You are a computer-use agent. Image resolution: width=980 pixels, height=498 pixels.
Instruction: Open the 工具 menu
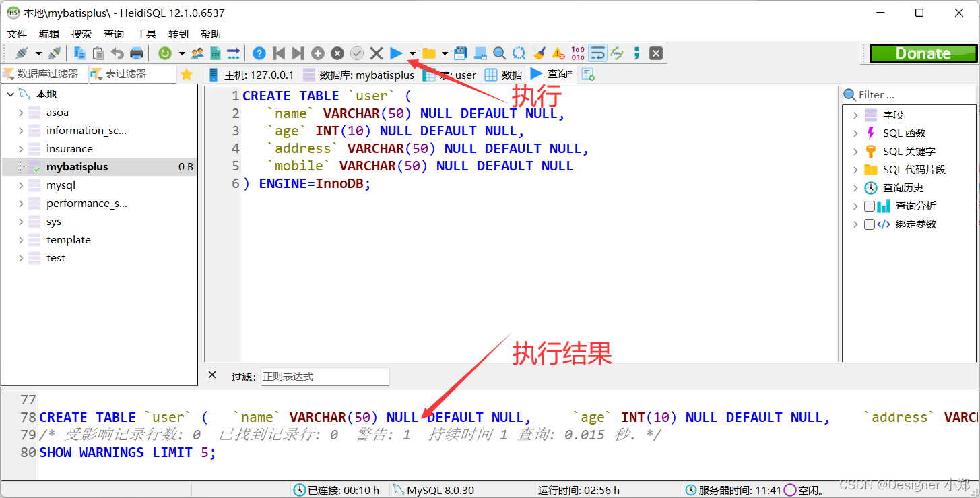(x=146, y=34)
